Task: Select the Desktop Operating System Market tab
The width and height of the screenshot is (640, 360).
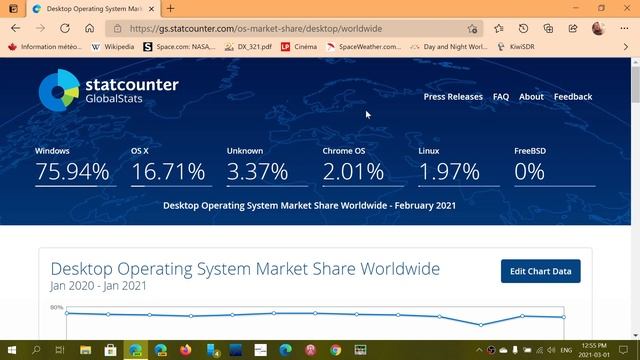Action: point(93,9)
